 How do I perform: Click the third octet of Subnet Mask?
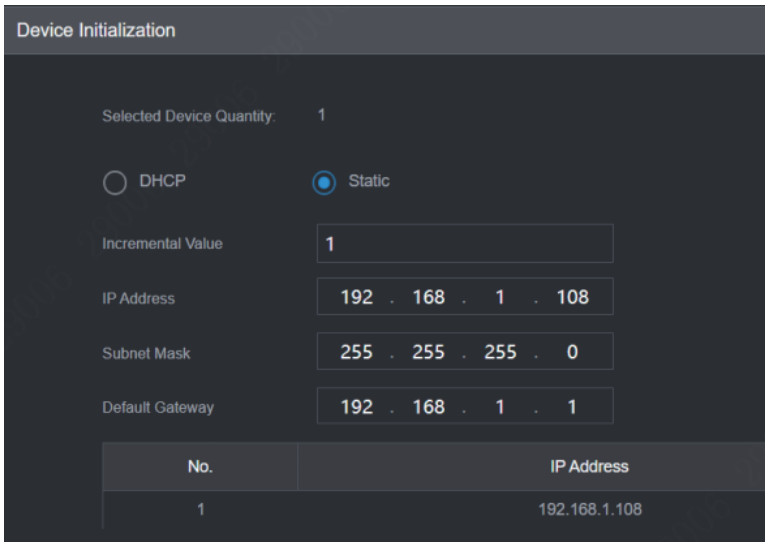point(500,353)
